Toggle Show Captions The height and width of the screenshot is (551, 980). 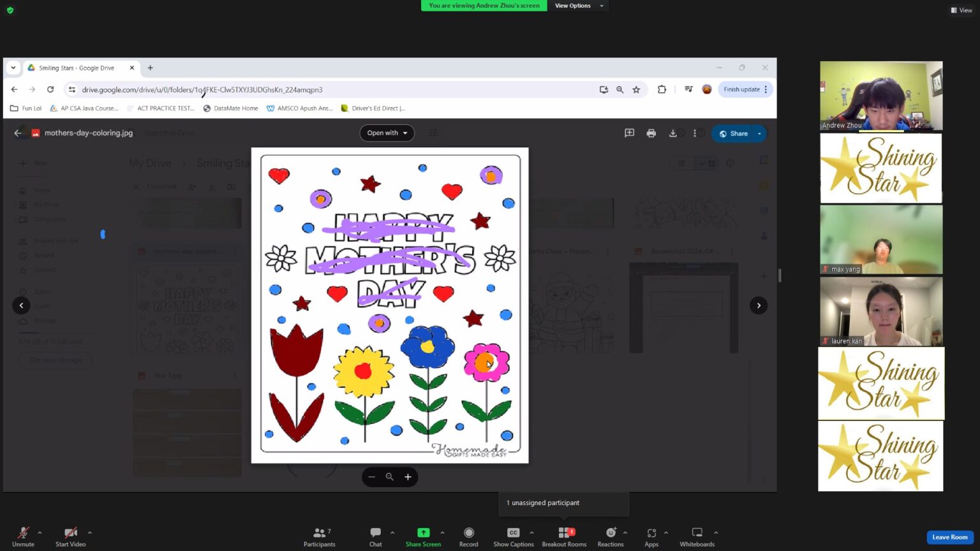tap(513, 536)
